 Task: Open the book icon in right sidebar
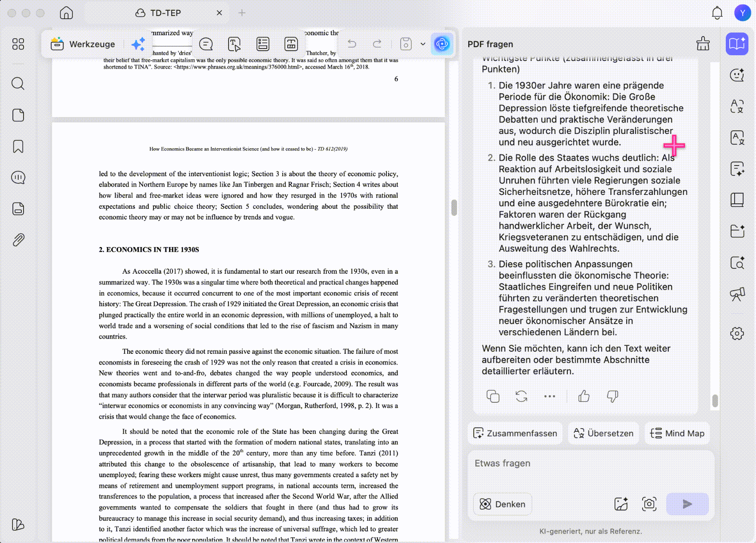pyautogui.click(x=737, y=200)
